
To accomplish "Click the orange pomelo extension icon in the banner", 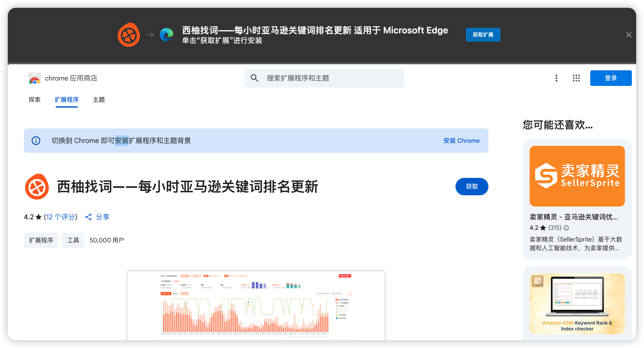I will pyautogui.click(x=129, y=35).
